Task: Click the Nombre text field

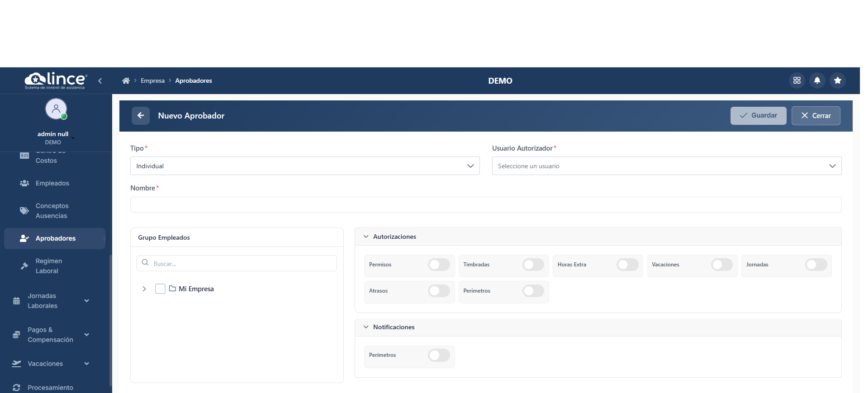Action: [x=485, y=205]
